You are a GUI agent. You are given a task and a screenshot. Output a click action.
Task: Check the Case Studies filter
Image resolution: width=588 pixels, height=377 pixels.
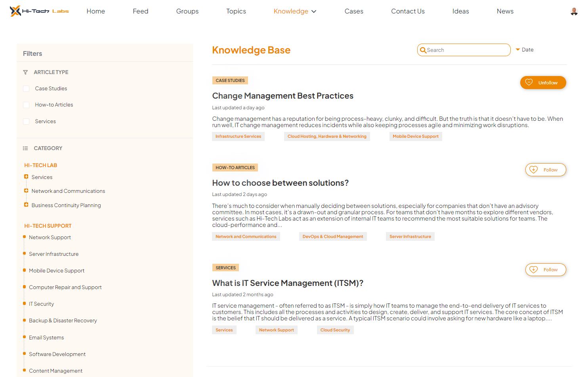pyautogui.click(x=26, y=89)
